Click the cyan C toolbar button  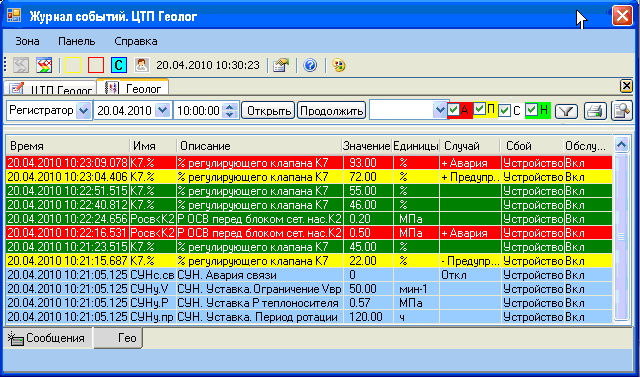(119, 65)
